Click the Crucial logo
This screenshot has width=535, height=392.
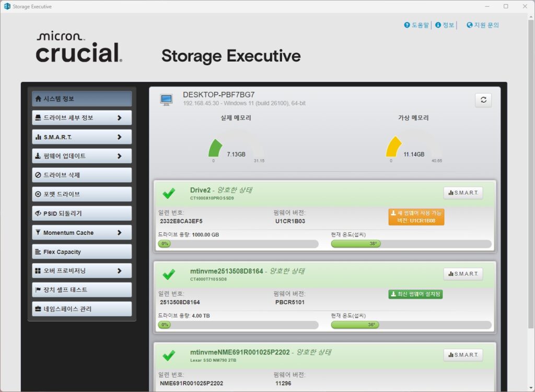[79, 47]
